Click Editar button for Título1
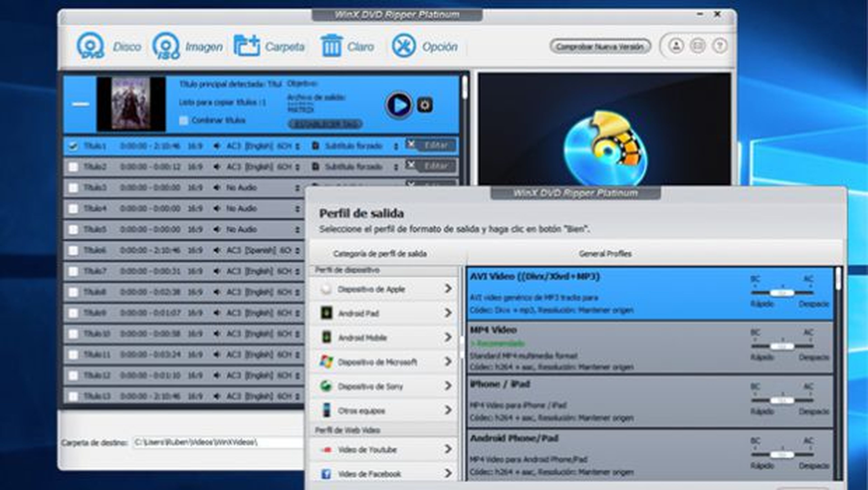The image size is (868, 490). (436, 145)
